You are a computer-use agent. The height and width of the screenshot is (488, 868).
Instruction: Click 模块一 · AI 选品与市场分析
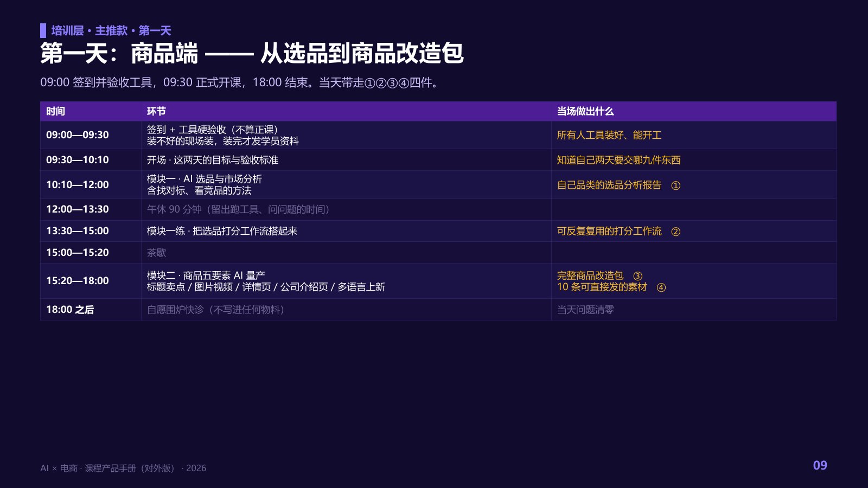coord(205,179)
